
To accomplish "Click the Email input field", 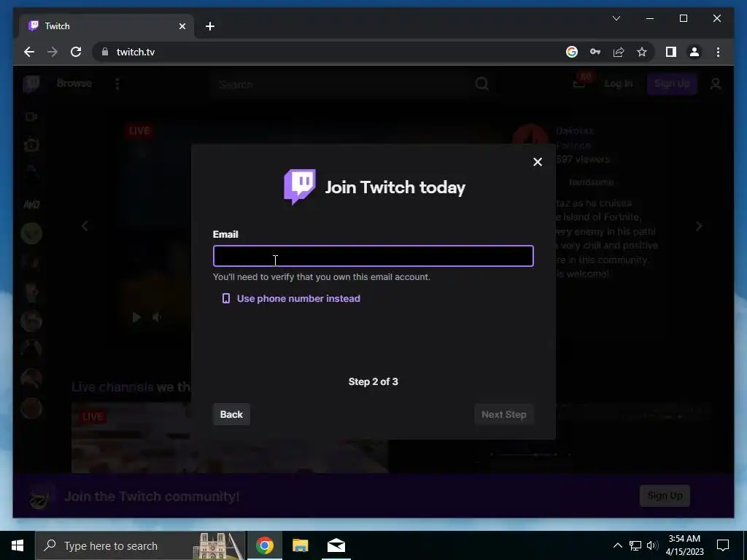I will coord(373,256).
